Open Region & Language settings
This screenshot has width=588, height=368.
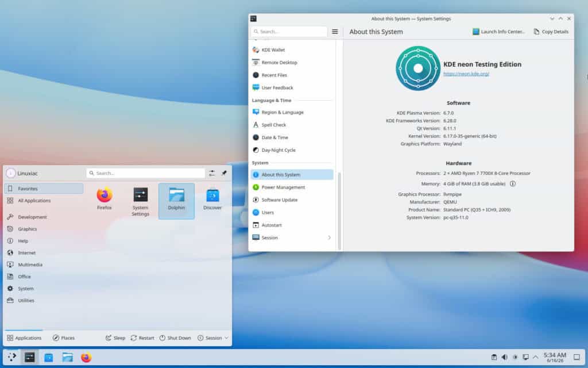(x=292, y=112)
